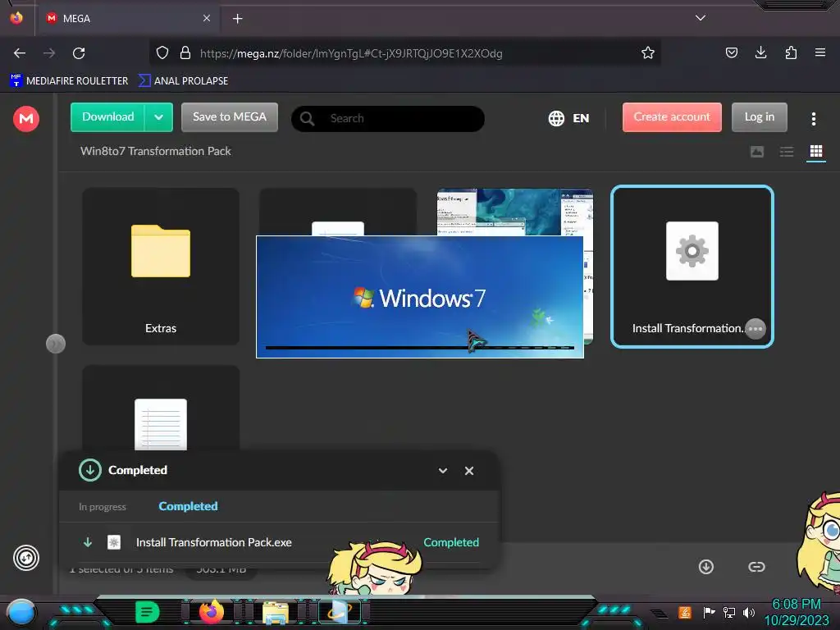This screenshot has height=630, width=840.
Task: Go back with the browser back arrow
Action: click(x=20, y=53)
